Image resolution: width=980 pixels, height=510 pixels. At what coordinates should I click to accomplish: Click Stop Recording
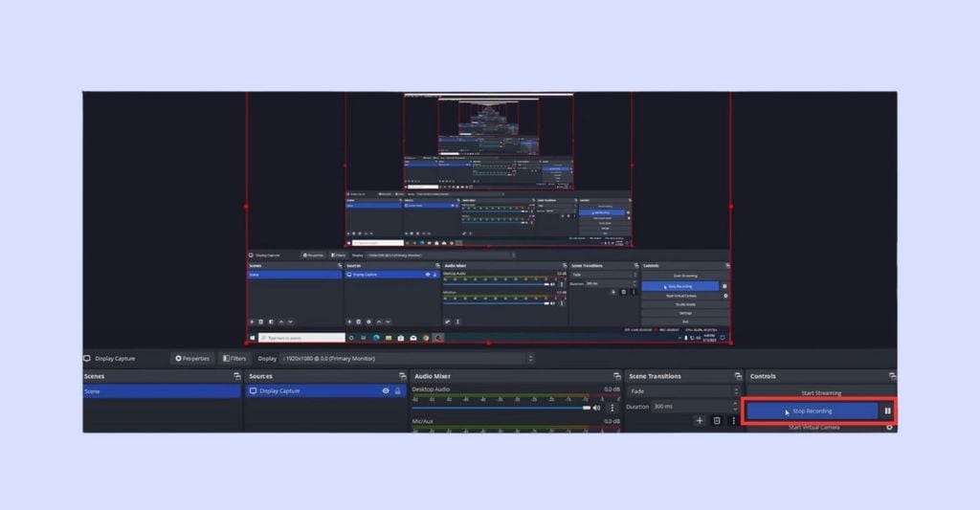point(813,411)
